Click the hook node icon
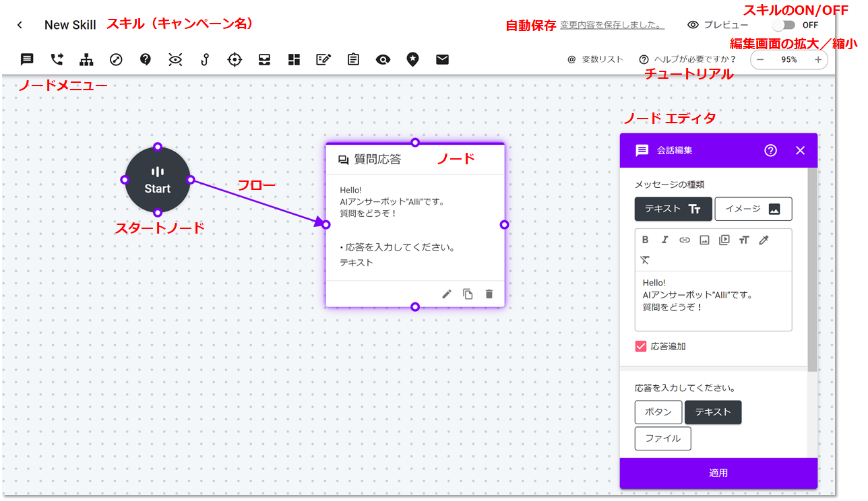 point(205,59)
